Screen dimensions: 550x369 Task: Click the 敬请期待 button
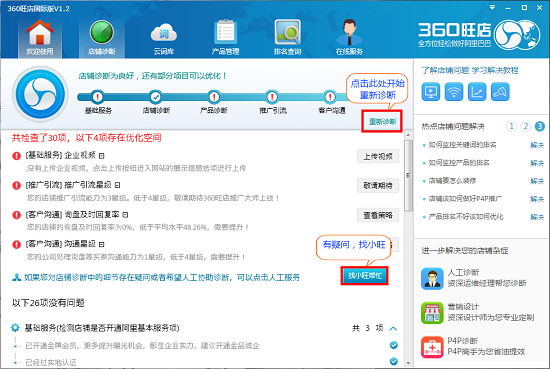[x=378, y=186]
